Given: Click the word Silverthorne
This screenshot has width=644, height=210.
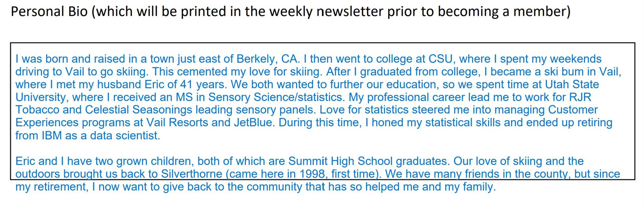Looking at the screenshot, I should (192, 174).
